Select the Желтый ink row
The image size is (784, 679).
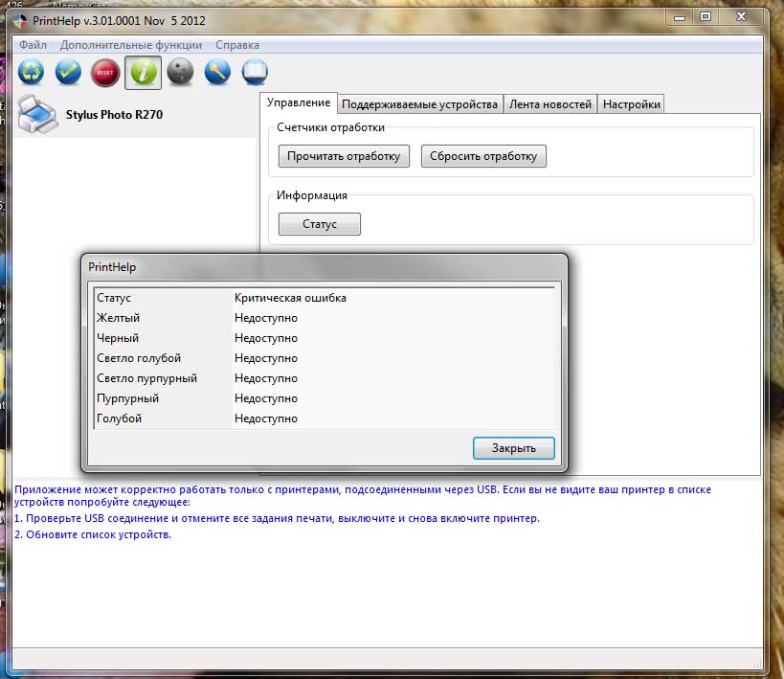click(325, 318)
